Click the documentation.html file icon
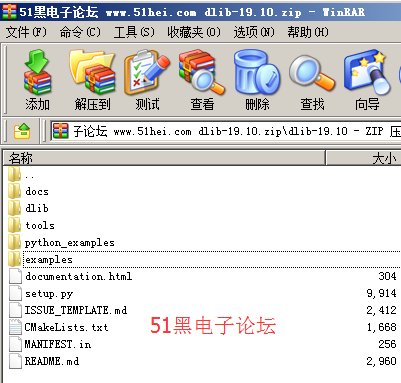Viewport: 401px width, 383px height. click(15, 276)
